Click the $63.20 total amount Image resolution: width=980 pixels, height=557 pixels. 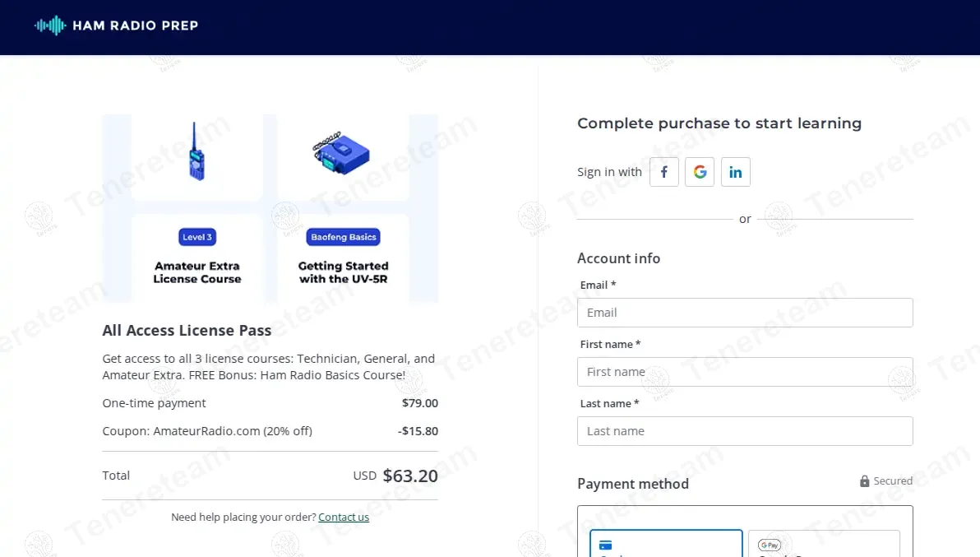[x=410, y=476]
